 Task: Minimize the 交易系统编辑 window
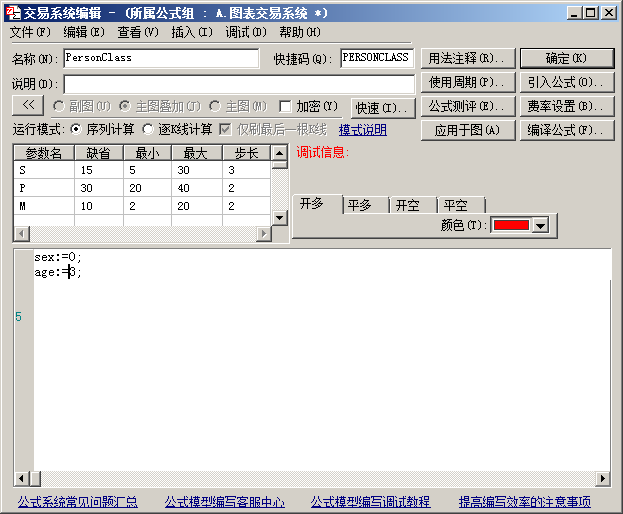(574, 13)
